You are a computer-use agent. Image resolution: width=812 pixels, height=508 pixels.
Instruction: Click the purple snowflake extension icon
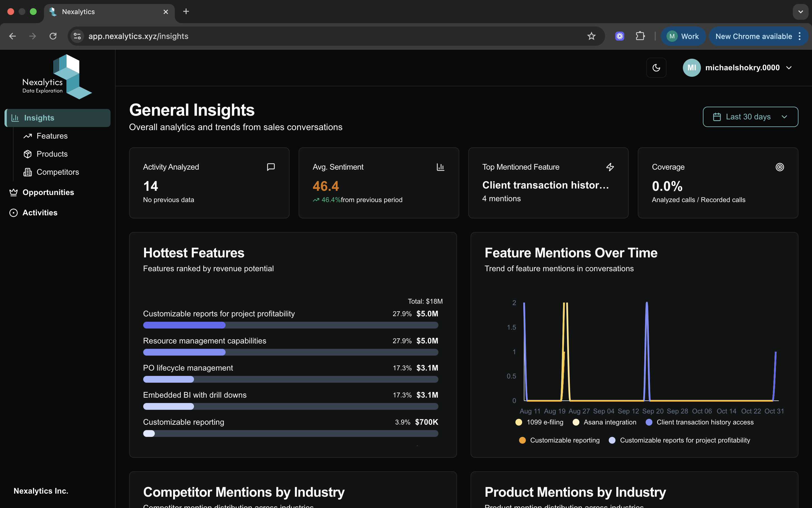(x=619, y=36)
